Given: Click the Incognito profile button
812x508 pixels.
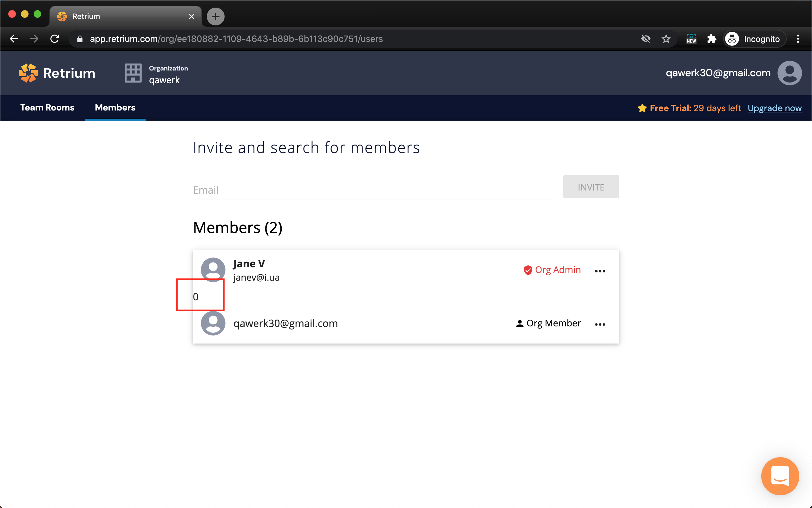Looking at the screenshot, I should 754,39.
